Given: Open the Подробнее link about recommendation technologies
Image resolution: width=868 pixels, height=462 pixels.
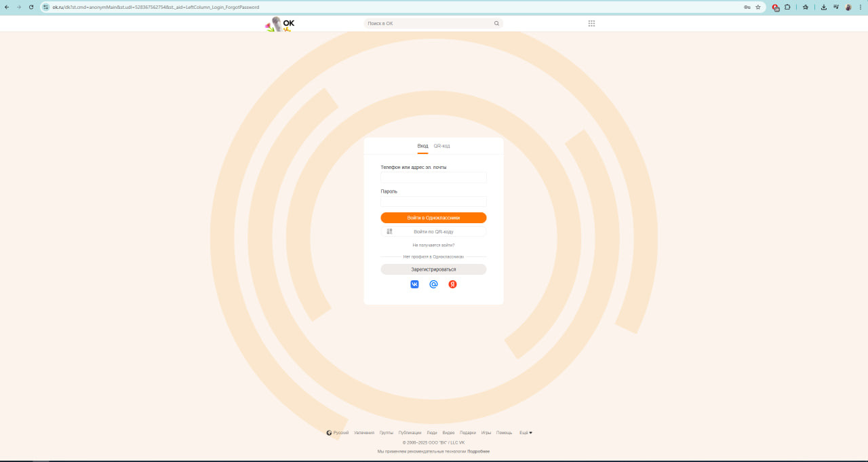Looking at the screenshot, I should pos(479,451).
